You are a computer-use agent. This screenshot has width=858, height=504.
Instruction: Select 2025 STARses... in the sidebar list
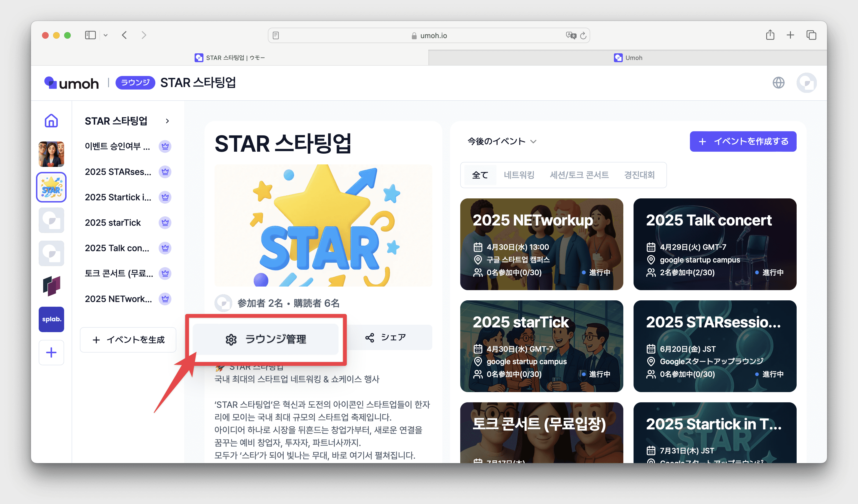[x=118, y=172]
